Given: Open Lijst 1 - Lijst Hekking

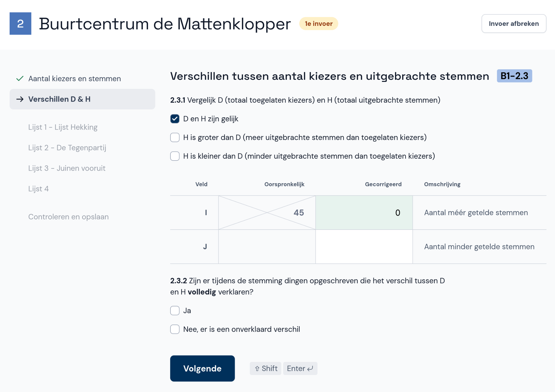Looking at the screenshot, I should (63, 127).
